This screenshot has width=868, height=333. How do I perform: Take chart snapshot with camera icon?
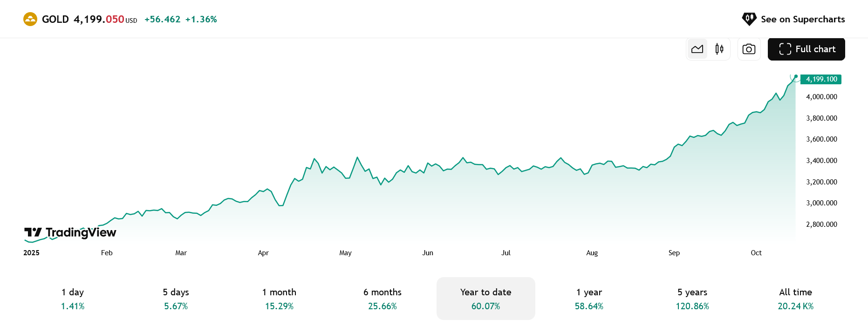tap(749, 49)
